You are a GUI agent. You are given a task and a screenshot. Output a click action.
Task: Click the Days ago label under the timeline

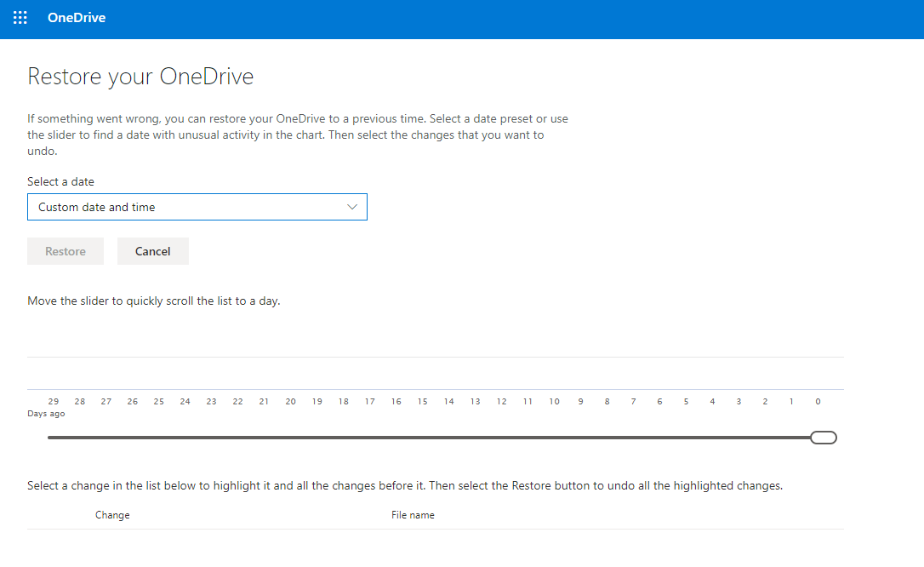coord(46,414)
